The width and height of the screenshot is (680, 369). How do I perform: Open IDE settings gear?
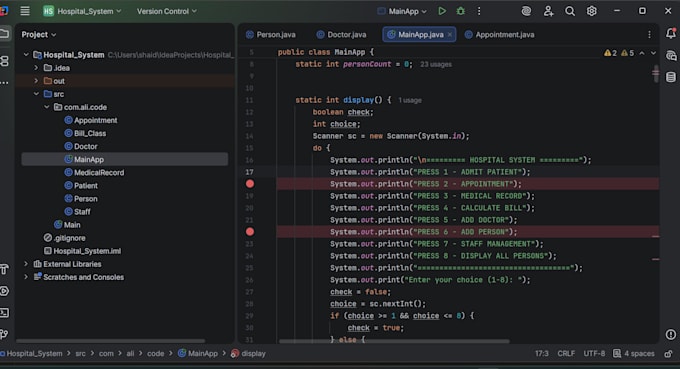click(x=592, y=11)
